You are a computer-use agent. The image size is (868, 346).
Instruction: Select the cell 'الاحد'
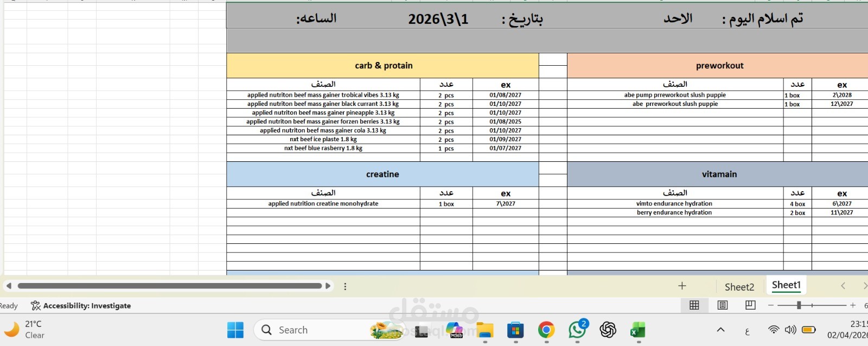(x=678, y=18)
